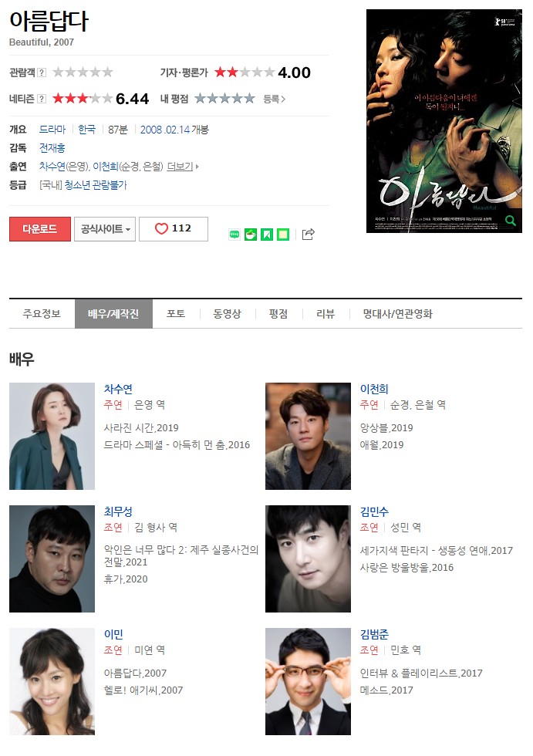This screenshot has height=756, width=533.
Task: Open the external share arrow icon
Action: pyautogui.click(x=308, y=235)
